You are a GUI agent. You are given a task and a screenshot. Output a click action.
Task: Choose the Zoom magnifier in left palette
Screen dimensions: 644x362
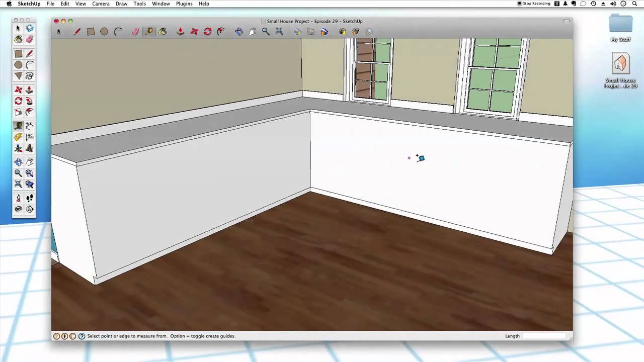pyautogui.click(x=18, y=173)
